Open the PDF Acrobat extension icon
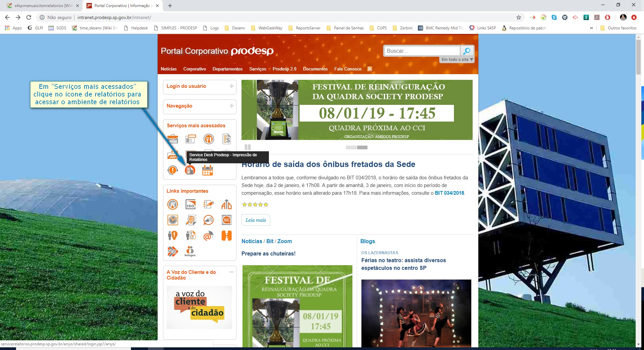 pos(597,17)
